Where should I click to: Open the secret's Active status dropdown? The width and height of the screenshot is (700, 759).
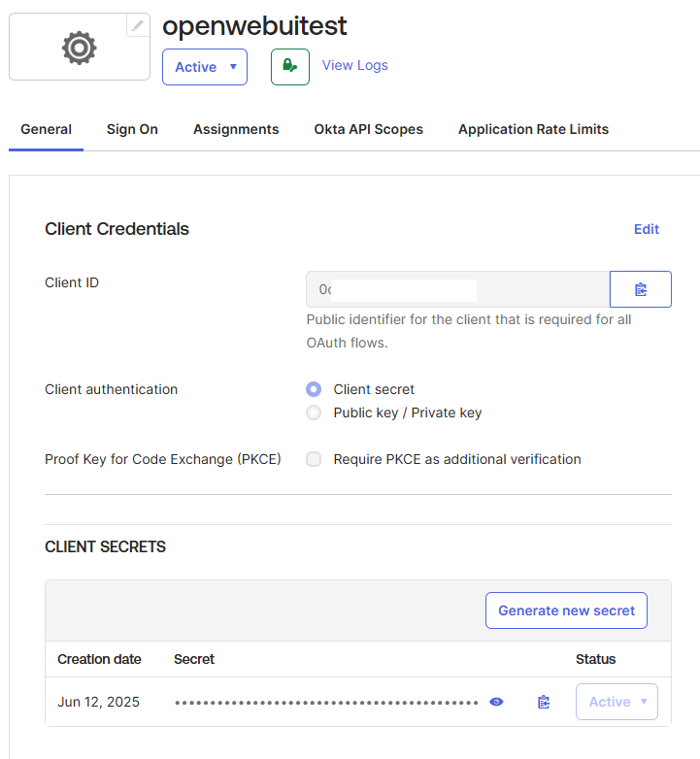[x=617, y=702]
